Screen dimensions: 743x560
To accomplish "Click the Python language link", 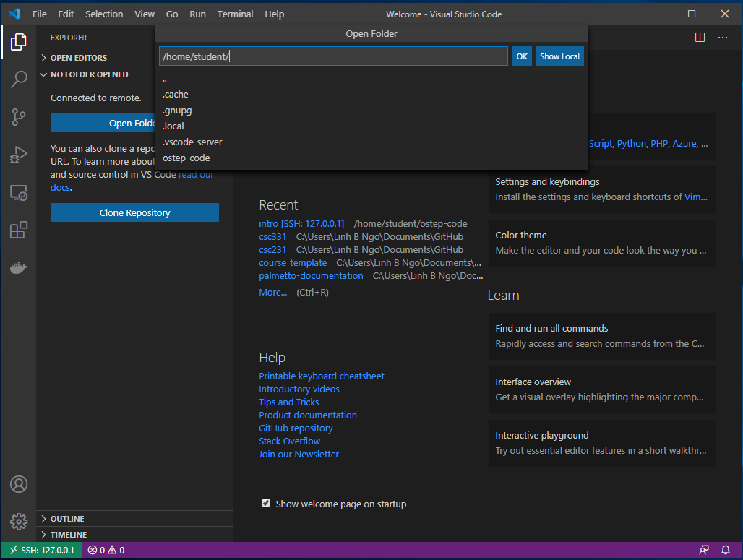I will click(x=631, y=144).
